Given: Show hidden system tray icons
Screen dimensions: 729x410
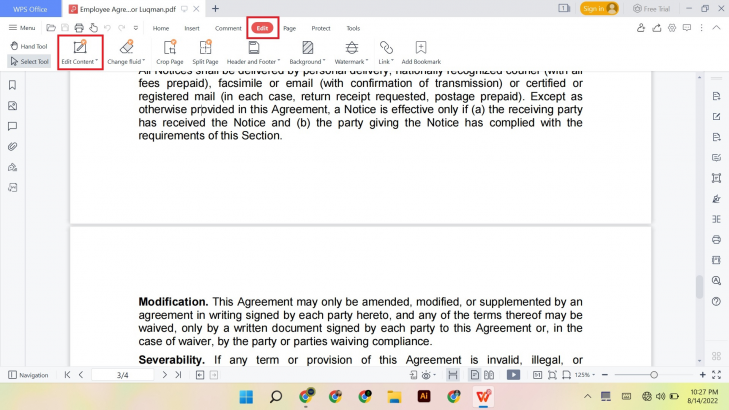Looking at the screenshot, I should point(588,397).
